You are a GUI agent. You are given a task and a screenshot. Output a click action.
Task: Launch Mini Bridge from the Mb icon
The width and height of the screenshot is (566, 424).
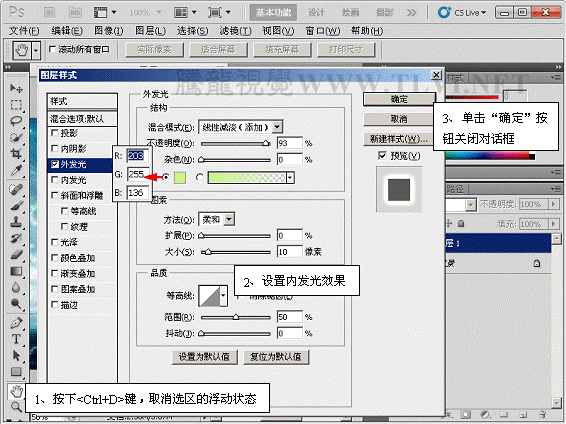tap(75, 13)
